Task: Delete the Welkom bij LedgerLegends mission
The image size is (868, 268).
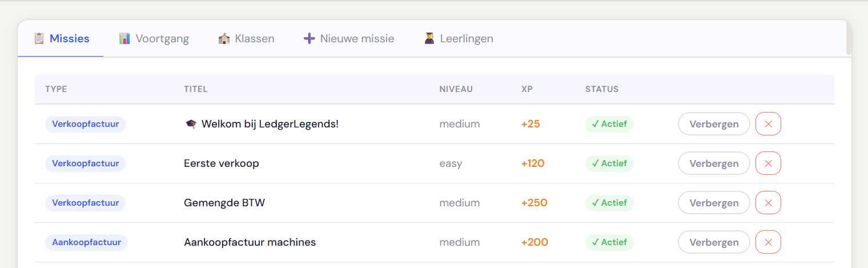Action: pos(768,124)
